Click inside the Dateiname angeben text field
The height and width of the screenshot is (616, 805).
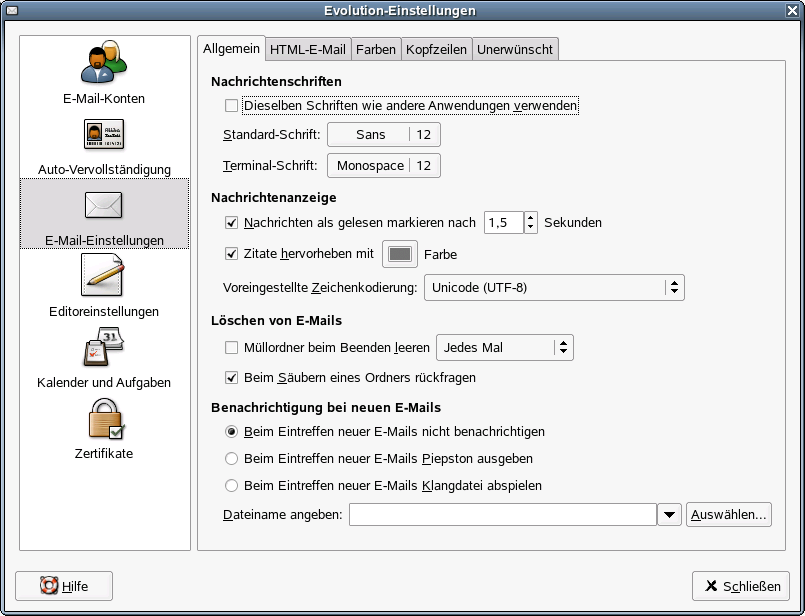[500, 513]
